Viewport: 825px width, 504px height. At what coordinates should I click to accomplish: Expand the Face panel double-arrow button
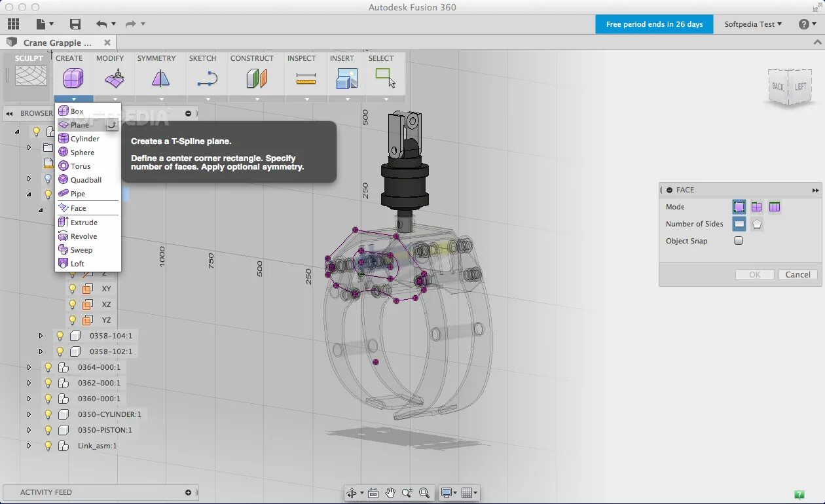tap(815, 190)
